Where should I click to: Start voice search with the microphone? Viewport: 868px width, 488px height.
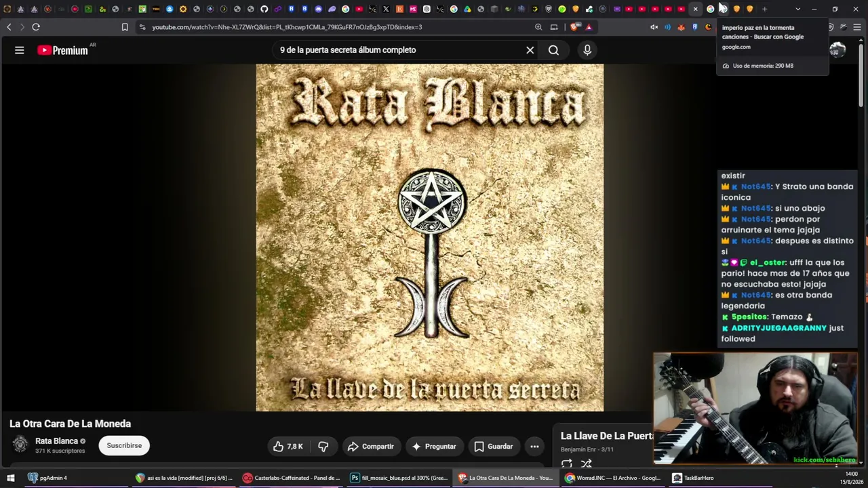tap(587, 50)
